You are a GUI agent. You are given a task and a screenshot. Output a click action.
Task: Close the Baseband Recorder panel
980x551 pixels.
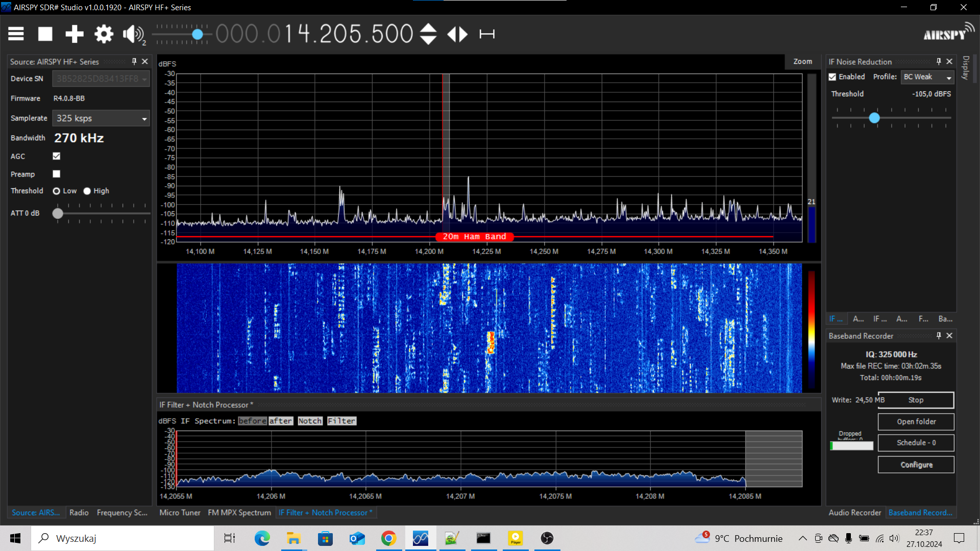[x=949, y=336]
